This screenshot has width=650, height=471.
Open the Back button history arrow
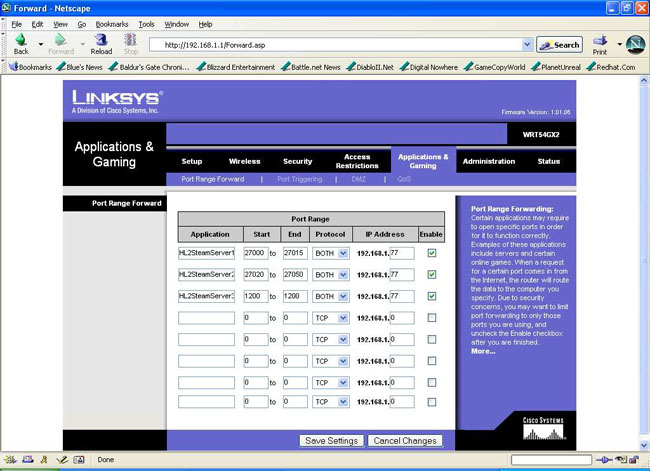(x=41, y=44)
